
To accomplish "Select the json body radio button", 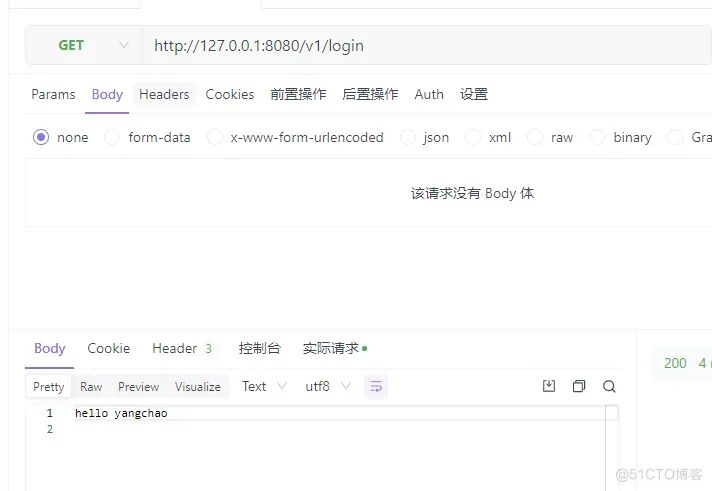I will [x=408, y=137].
